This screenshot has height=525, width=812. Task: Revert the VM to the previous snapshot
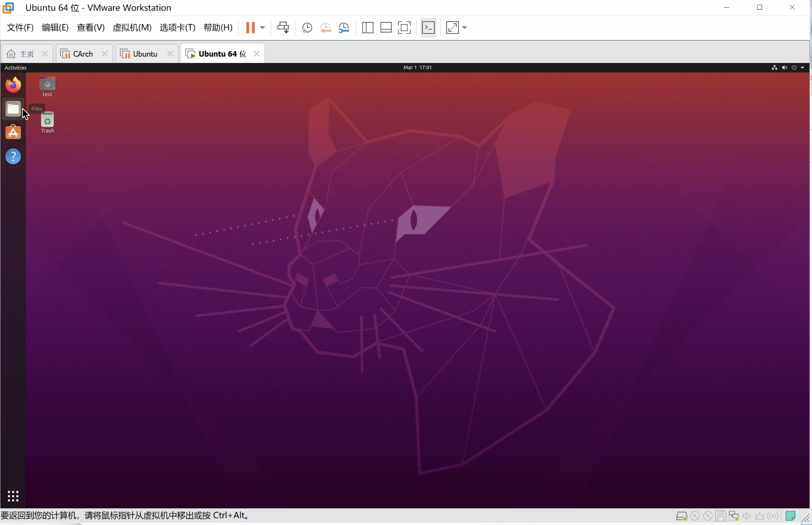point(325,28)
